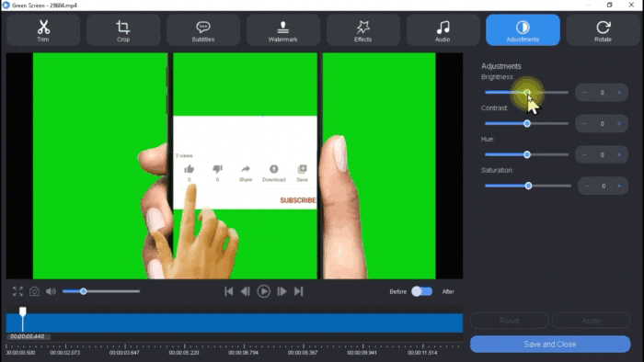Take a snapshot with the camera icon
This screenshot has height=362, width=644.
(x=34, y=291)
